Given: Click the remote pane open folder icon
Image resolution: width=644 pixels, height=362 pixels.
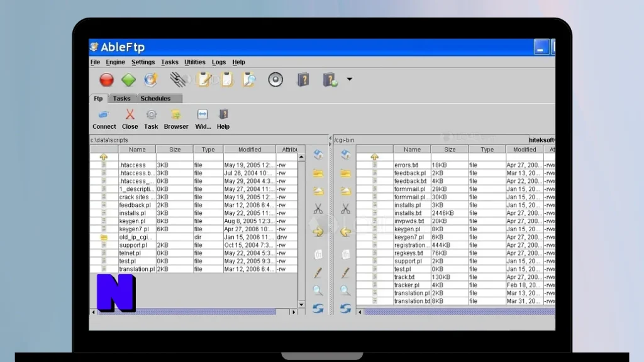Looking at the screenshot, I should tap(345, 191).
